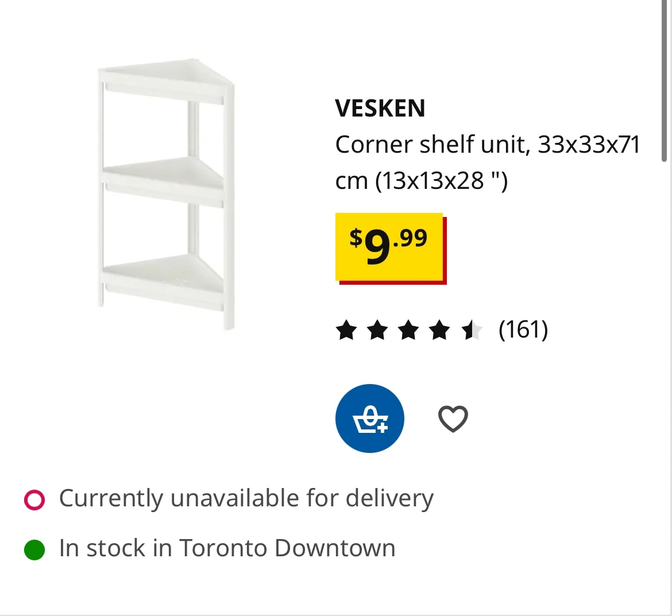The width and height of the screenshot is (672, 616).
Task: Click the middle shelf in product photo
Action: pos(163,181)
